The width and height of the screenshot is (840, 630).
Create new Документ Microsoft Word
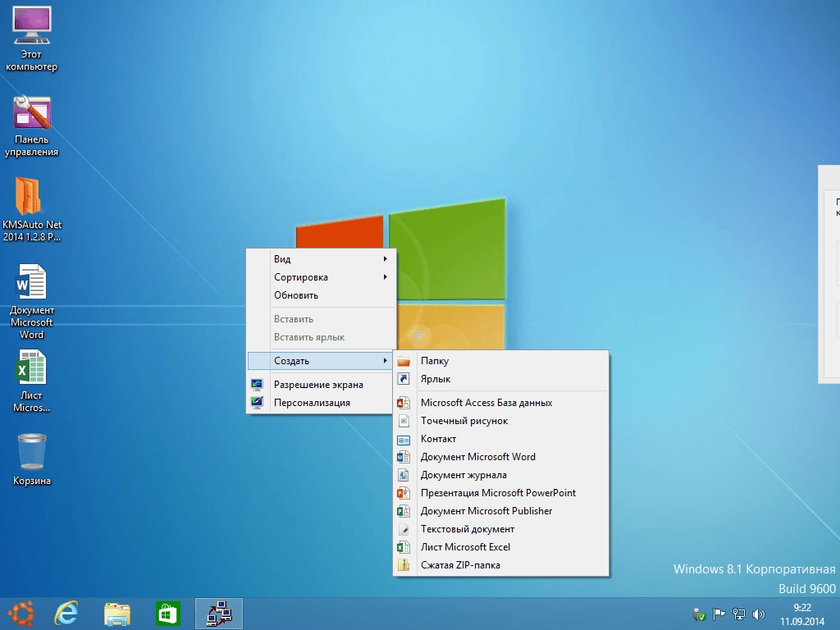point(501,457)
